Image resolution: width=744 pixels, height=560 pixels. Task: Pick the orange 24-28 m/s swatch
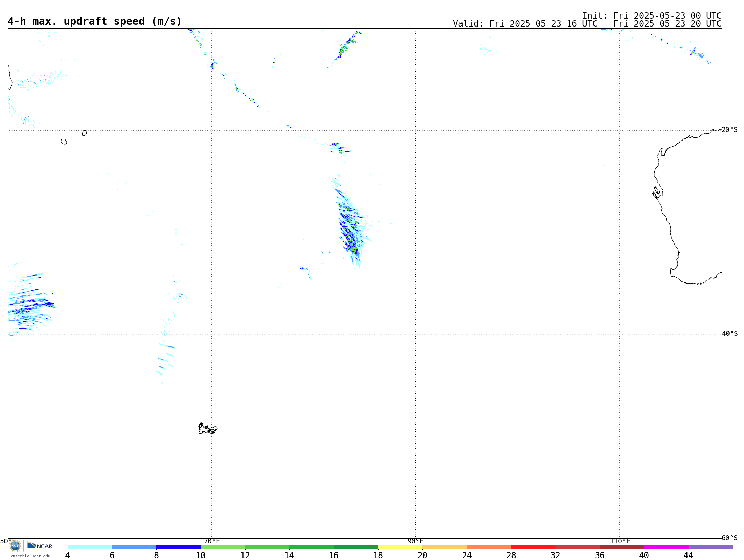[x=489, y=547]
